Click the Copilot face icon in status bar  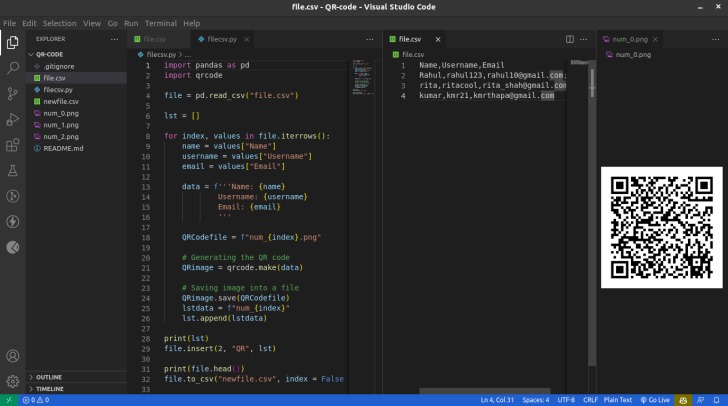pos(683,400)
